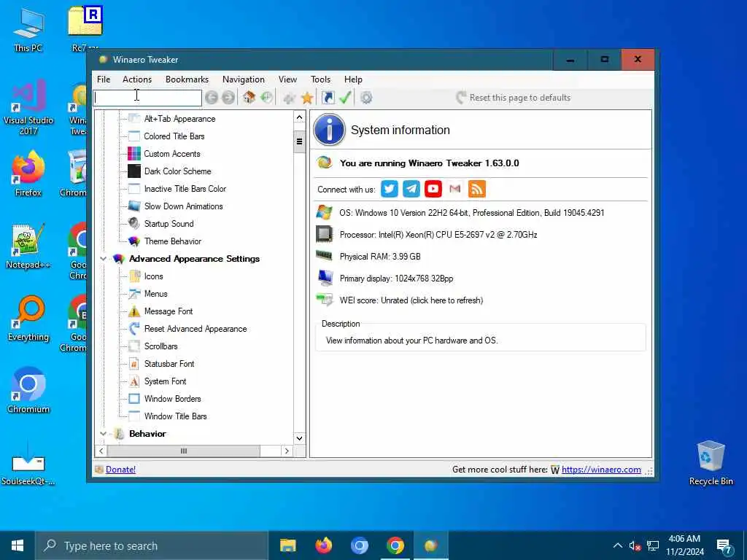The image size is (747, 560).
Task: Open the https://winaero.com link
Action: click(601, 470)
